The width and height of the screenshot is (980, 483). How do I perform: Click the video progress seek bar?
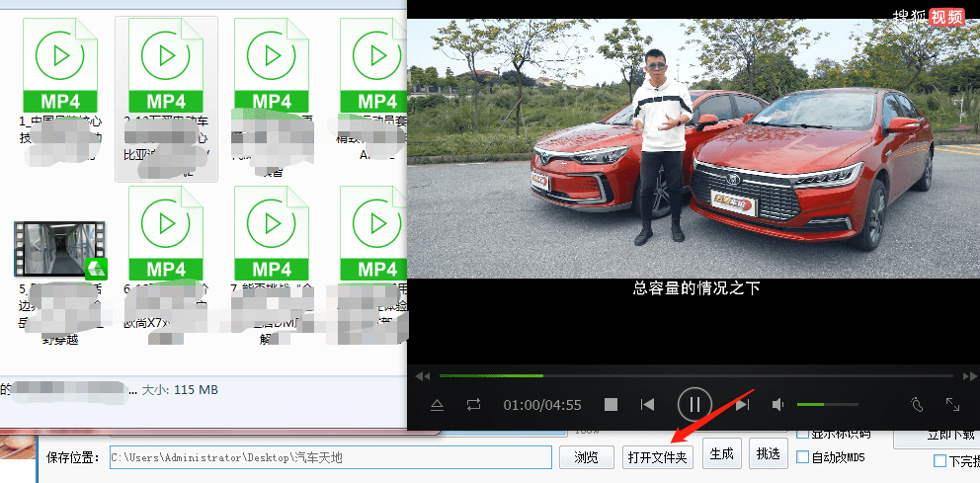coord(692,375)
